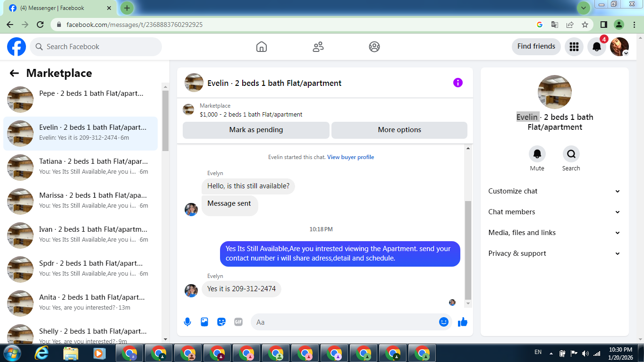
Task: Click the browser Forward arrow
Action: coord(25,25)
